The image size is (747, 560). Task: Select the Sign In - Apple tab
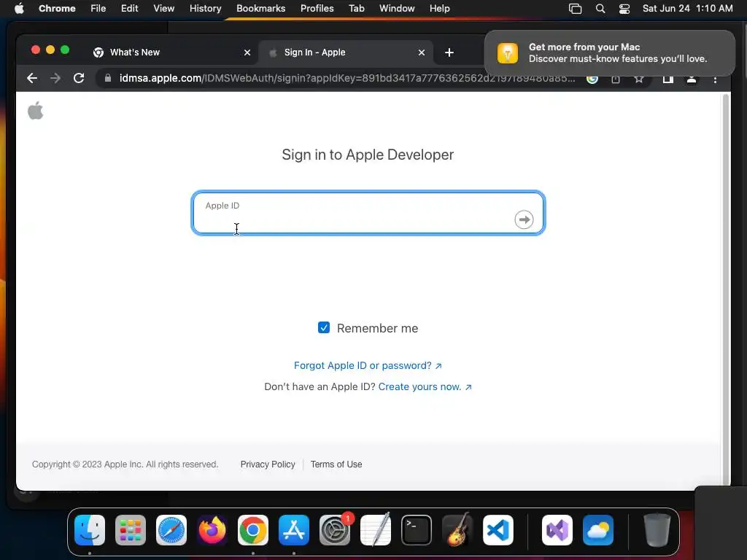pos(346,52)
